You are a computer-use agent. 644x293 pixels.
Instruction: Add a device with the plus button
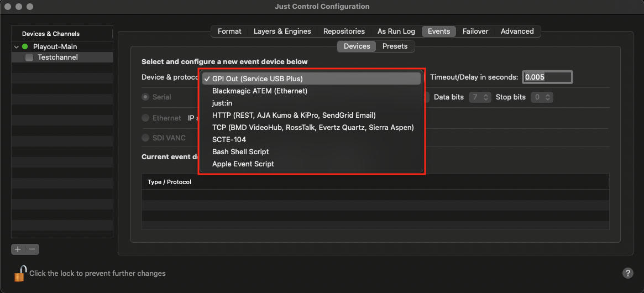point(18,249)
